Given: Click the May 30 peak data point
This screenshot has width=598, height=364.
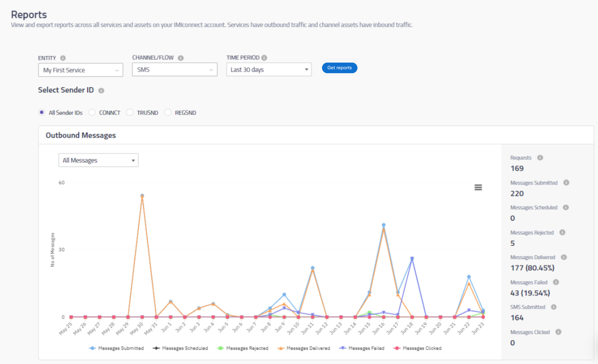Looking at the screenshot, I should pos(142,195).
